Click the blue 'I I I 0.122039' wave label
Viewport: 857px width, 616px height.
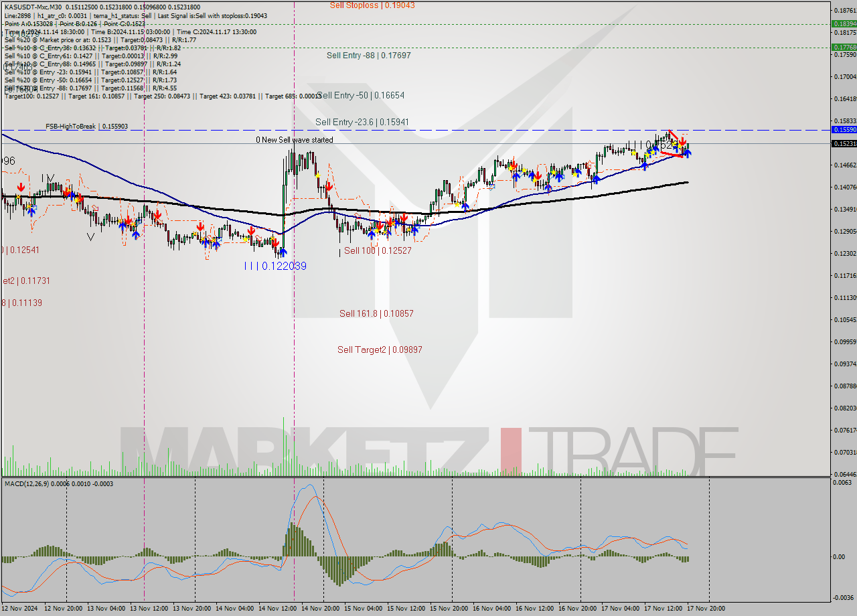pos(275,266)
